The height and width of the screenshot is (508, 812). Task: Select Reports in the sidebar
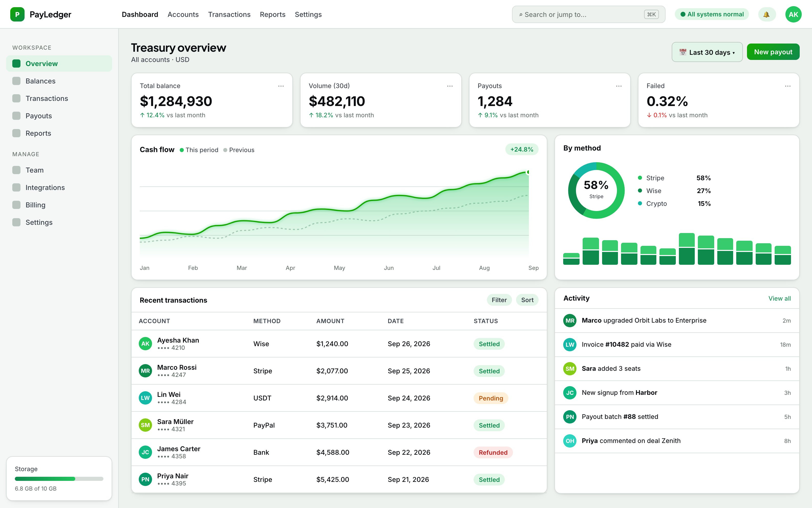point(59,133)
